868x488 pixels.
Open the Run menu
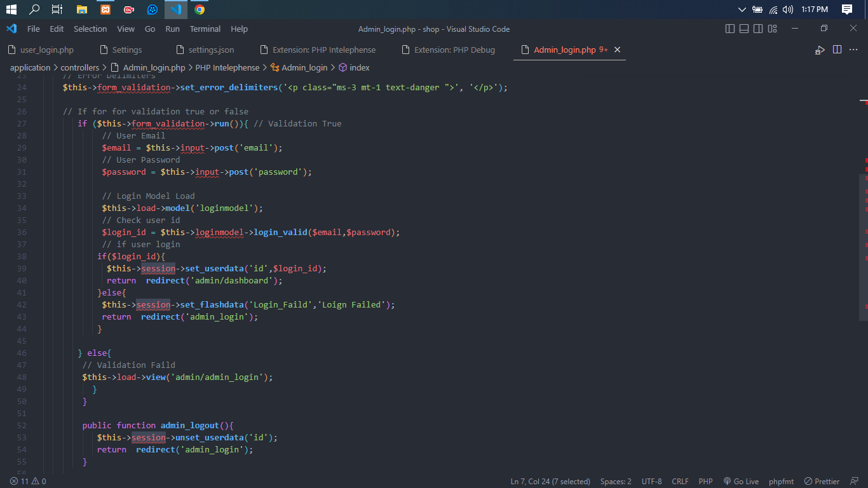click(172, 29)
